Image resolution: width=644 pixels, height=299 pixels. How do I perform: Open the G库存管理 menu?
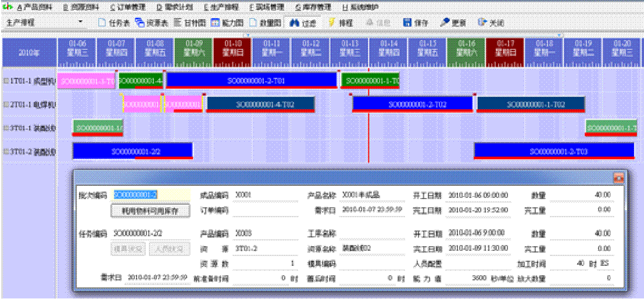313,8
